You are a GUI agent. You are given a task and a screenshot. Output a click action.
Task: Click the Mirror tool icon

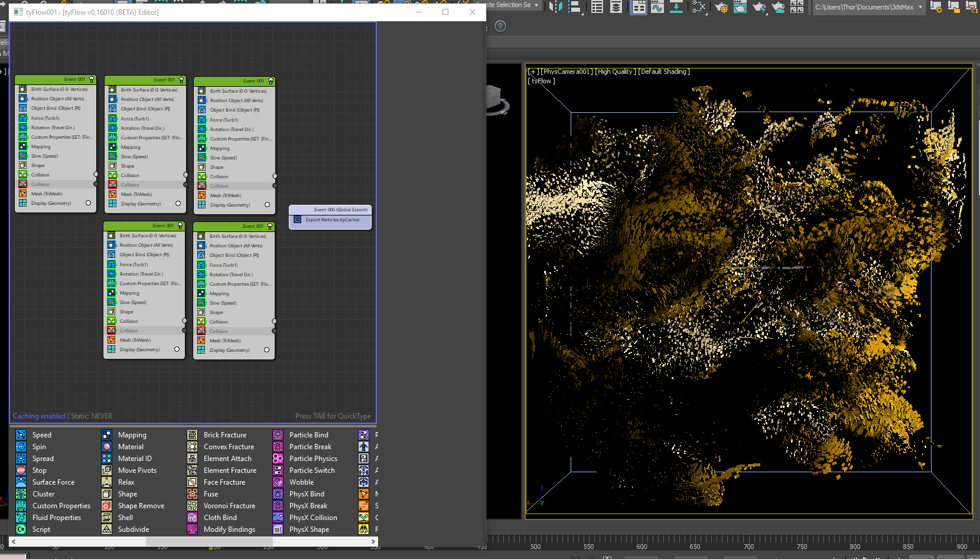555,7
